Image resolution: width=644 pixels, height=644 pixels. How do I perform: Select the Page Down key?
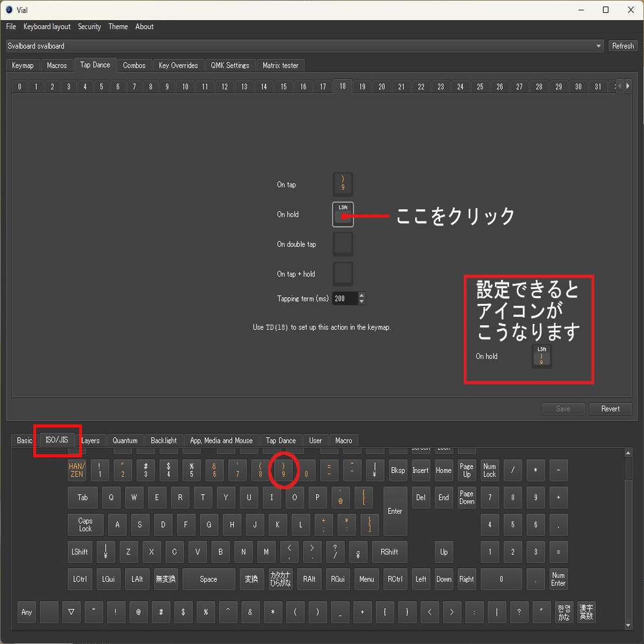pos(466,498)
